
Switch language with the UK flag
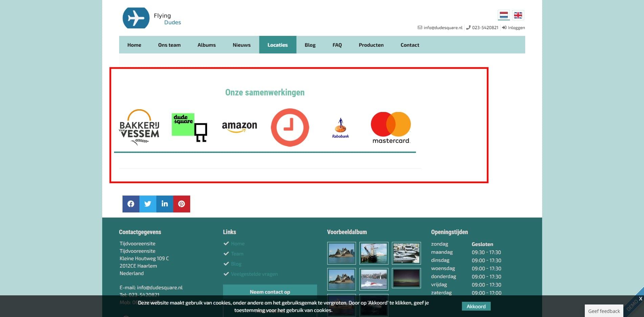coord(518,15)
